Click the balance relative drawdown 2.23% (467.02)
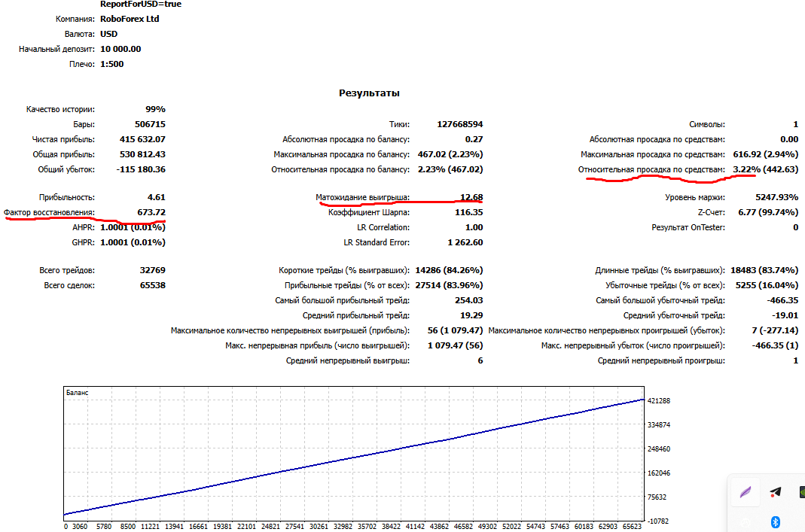This screenshot has width=805, height=532. (450, 169)
